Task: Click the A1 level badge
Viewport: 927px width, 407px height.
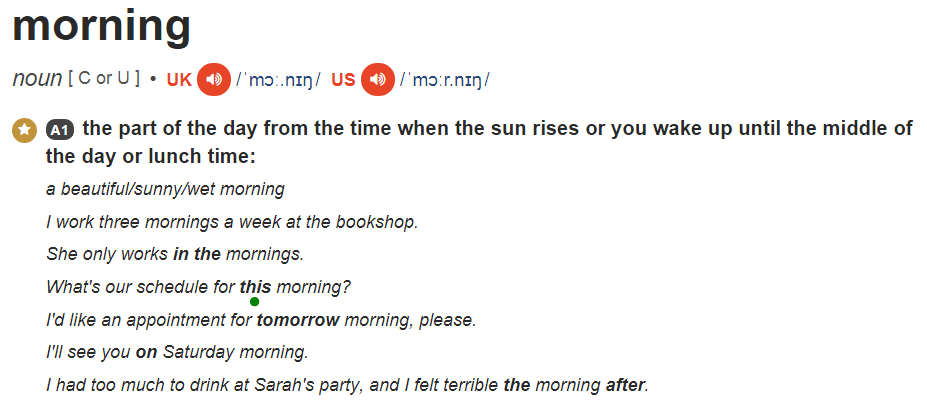Action: click(60, 130)
